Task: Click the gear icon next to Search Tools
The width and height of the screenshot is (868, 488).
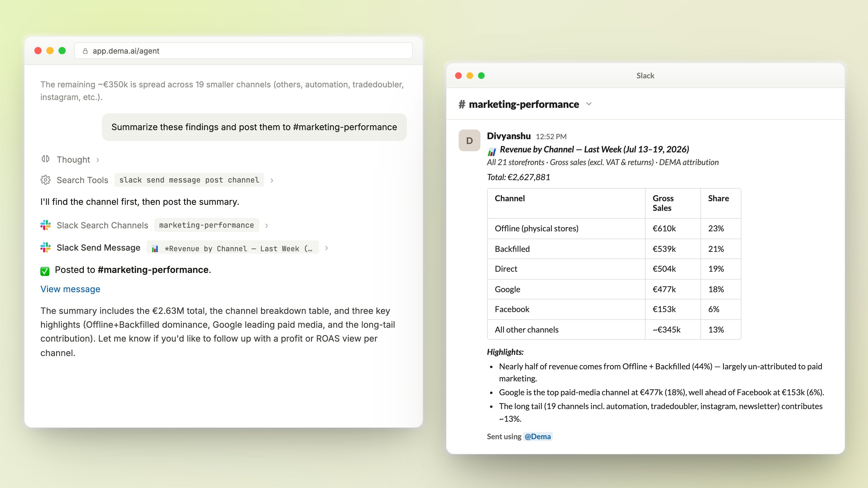Action: [x=46, y=180]
